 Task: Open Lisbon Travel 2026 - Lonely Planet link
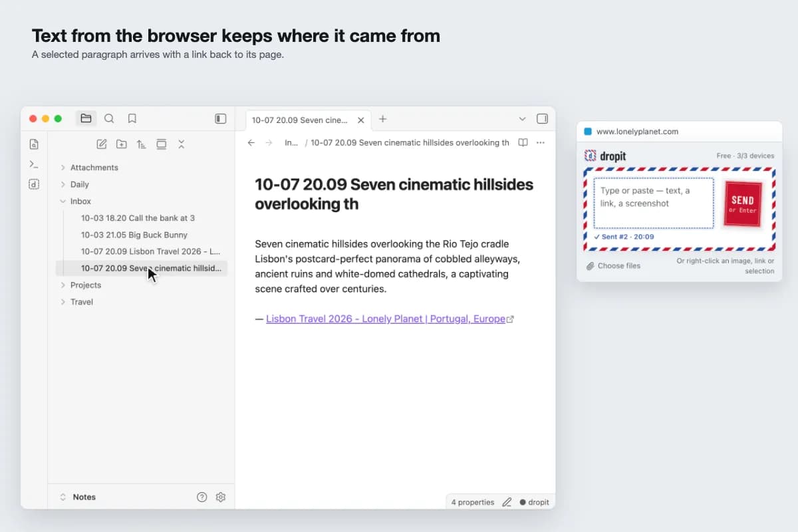click(x=386, y=319)
